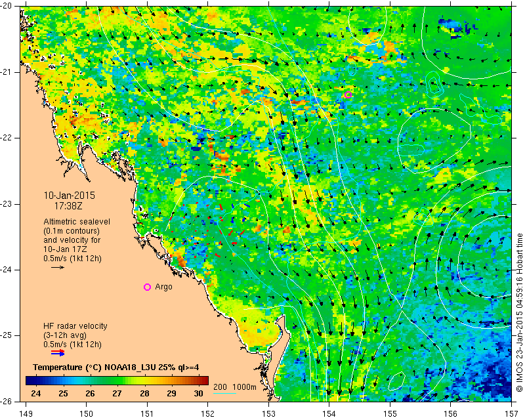Click the '27' value on the temperature scale
Screen dimensions: 525x420
(x=117, y=394)
